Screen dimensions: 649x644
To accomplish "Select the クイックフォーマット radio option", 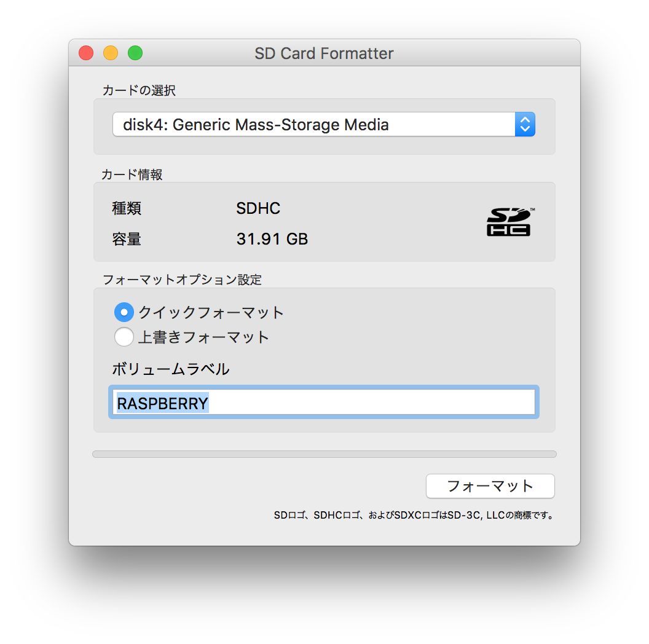I will [x=124, y=312].
